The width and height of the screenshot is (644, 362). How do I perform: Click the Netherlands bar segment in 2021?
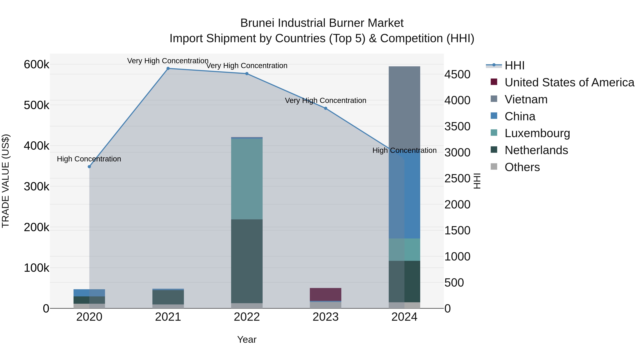(x=168, y=297)
